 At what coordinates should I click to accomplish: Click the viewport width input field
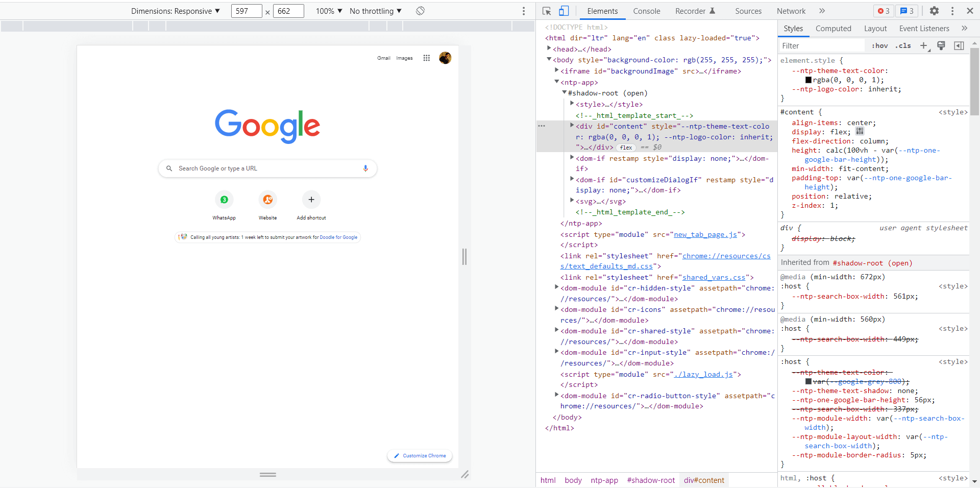click(247, 11)
